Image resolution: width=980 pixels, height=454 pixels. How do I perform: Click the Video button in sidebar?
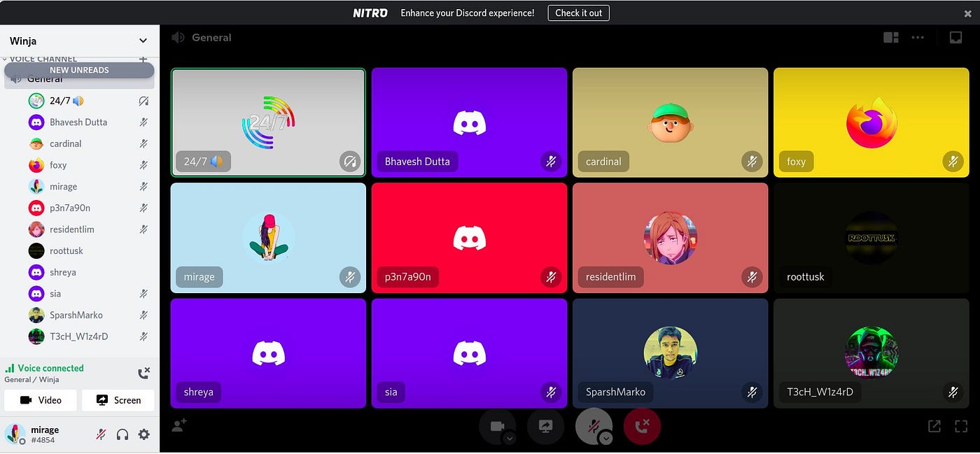point(41,400)
